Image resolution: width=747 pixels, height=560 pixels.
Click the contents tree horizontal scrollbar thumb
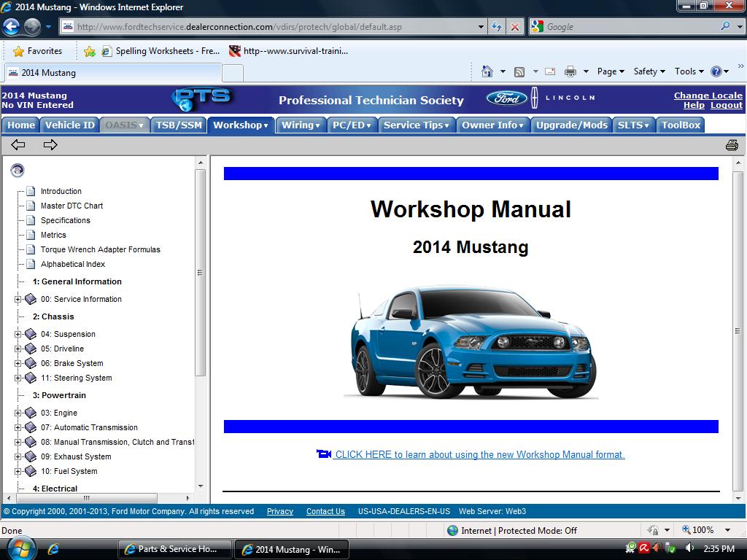(x=87, y=498)
